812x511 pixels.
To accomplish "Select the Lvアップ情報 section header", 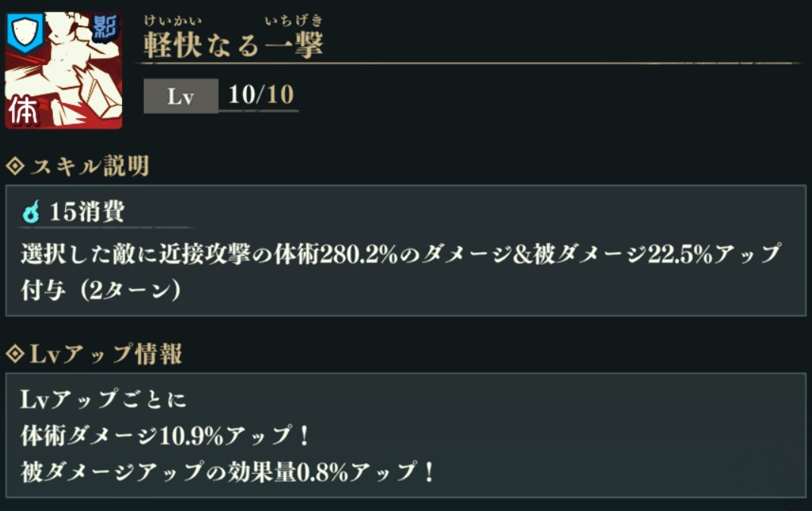I will [105, 354].
